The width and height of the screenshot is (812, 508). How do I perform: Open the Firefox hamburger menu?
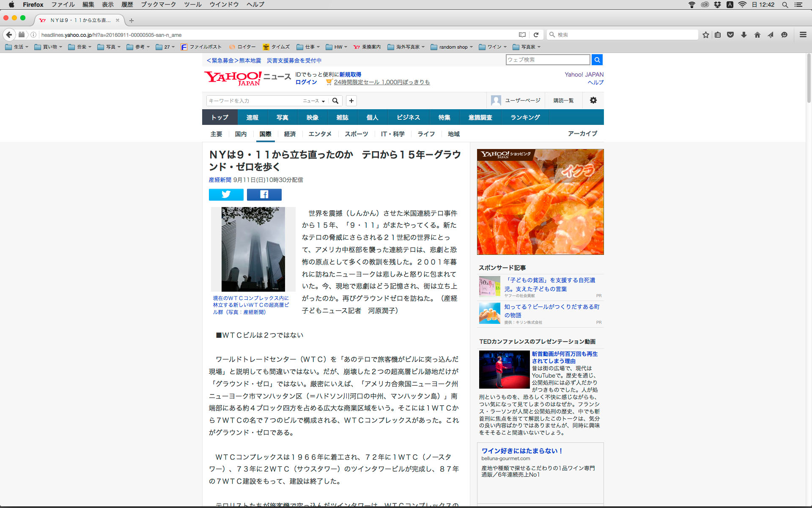click(803, 35)
